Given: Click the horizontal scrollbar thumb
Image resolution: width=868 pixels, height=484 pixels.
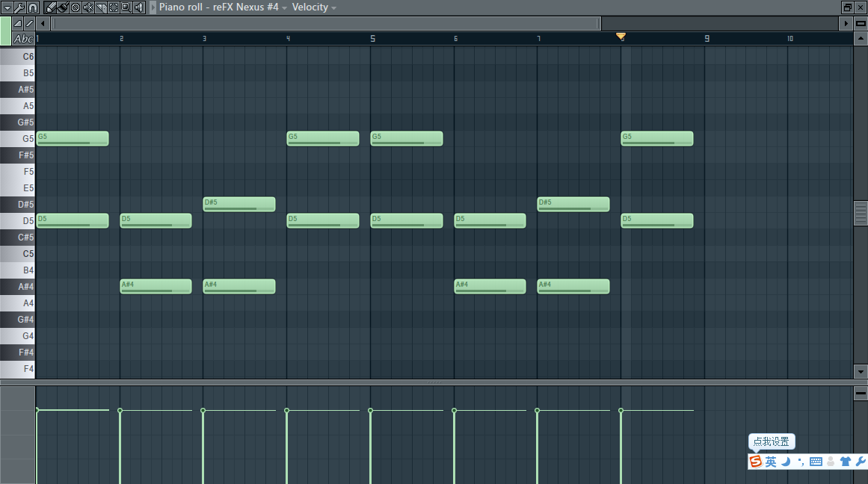Looking at the screenshot, I should pos(326,23).
